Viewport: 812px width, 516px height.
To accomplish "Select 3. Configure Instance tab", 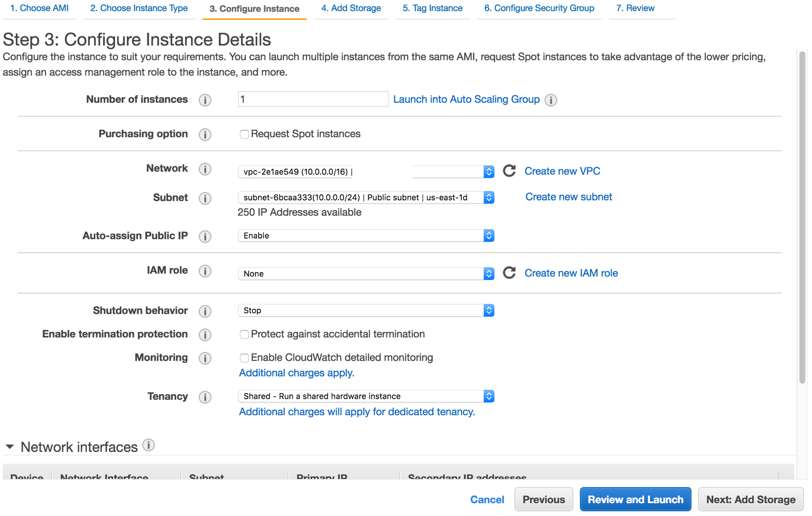I will (254, 9).
